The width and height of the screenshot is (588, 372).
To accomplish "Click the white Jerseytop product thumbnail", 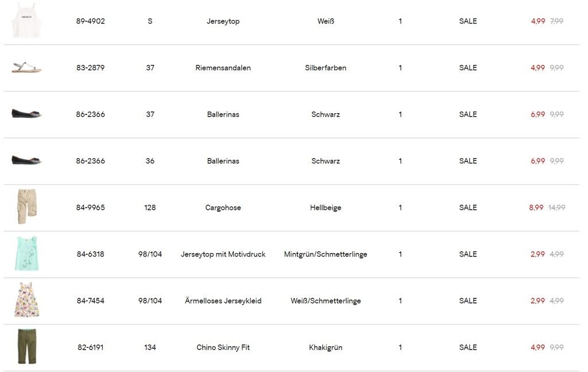I will click(26, 20).
